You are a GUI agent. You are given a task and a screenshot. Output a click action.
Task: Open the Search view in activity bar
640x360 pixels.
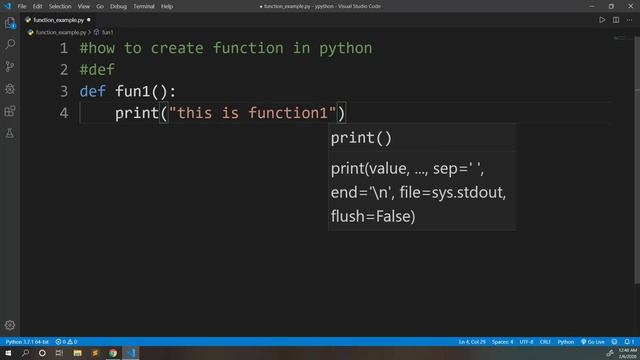(10, 44)
